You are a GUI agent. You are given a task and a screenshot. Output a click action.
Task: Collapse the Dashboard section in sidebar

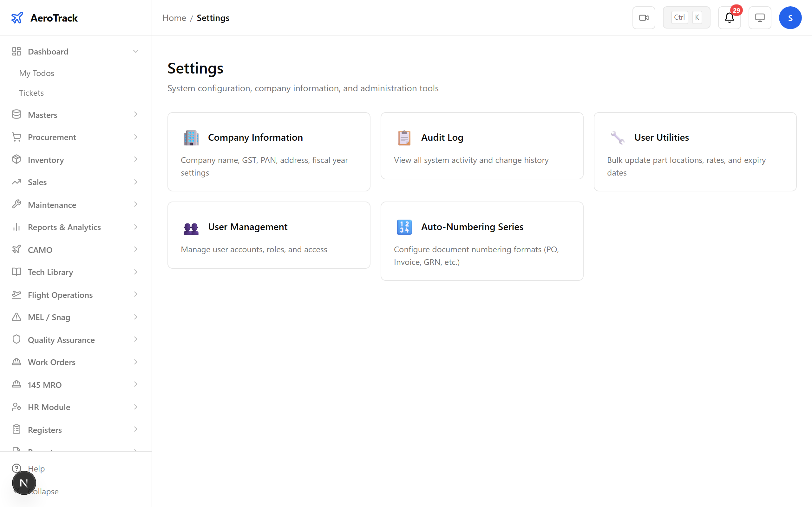(x=135, y=51)
